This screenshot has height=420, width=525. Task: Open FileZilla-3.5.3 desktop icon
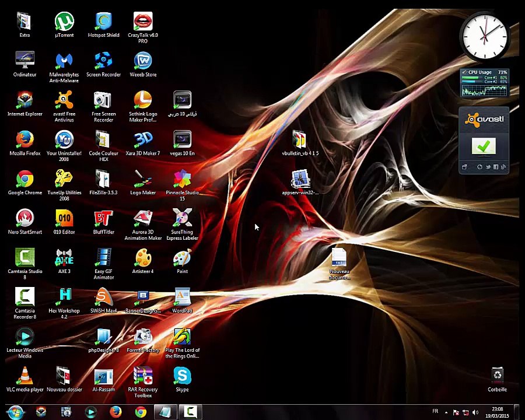coord(103,182)
